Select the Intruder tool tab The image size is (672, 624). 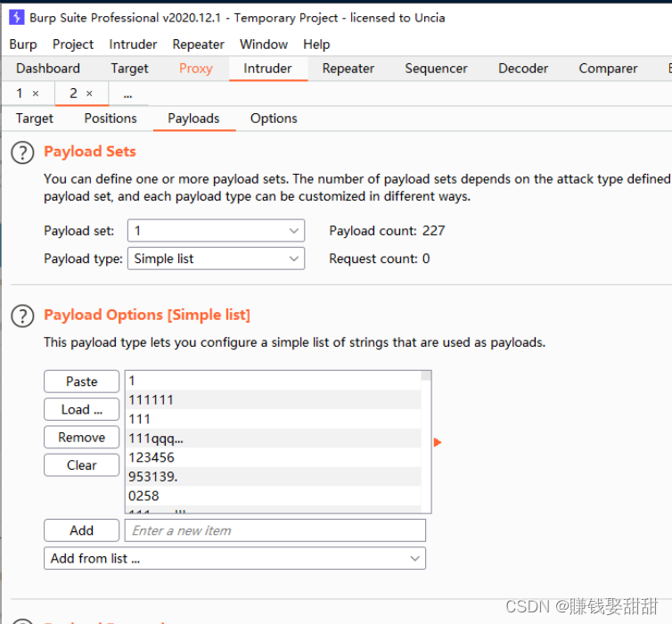click(267, 68)
